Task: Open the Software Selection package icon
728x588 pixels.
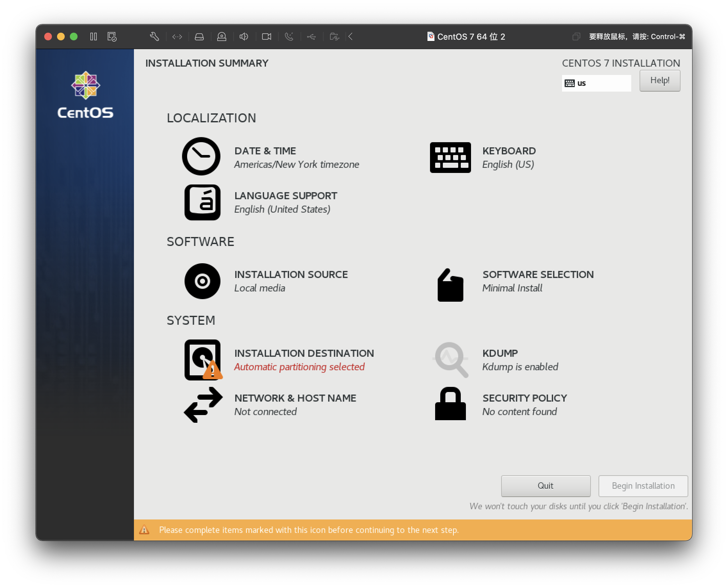Action: (x=450, y=285)
